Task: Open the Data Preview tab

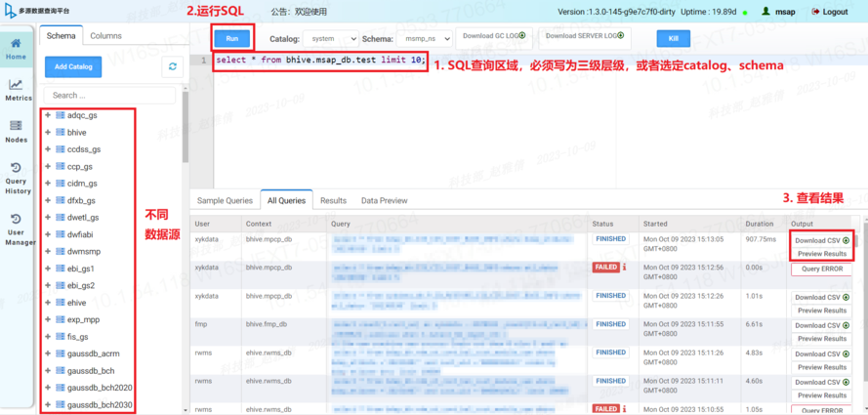Action: point(384,200)
